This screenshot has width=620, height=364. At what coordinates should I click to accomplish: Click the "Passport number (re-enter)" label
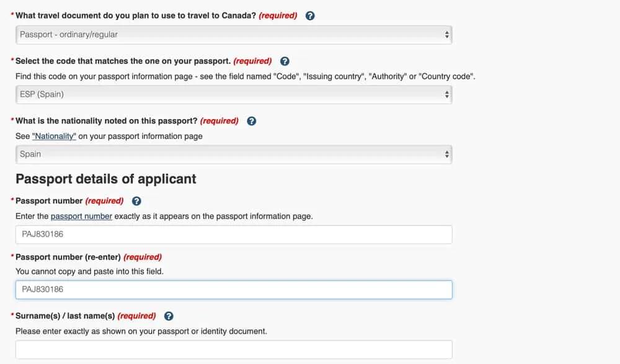coord(68,257)
